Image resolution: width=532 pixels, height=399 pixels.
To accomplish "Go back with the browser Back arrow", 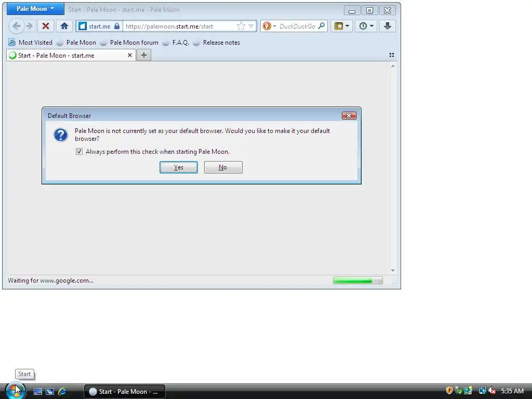I will [x=16, y=26].
